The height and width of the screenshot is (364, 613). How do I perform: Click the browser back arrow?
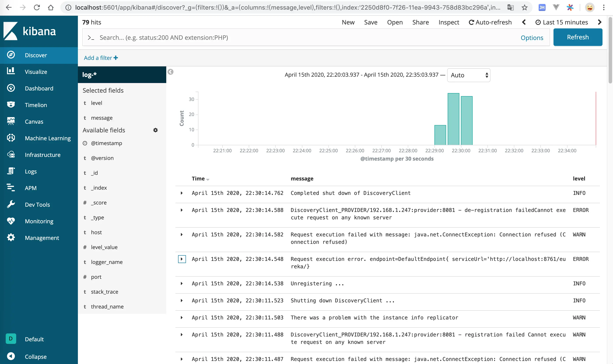coord(9,8)
